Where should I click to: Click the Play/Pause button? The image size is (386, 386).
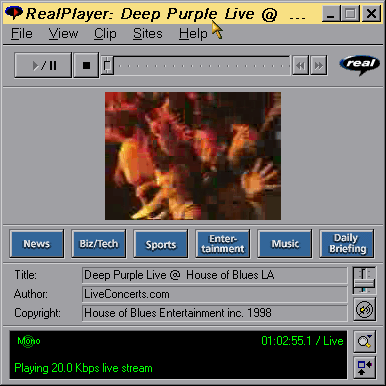(43, 65)
